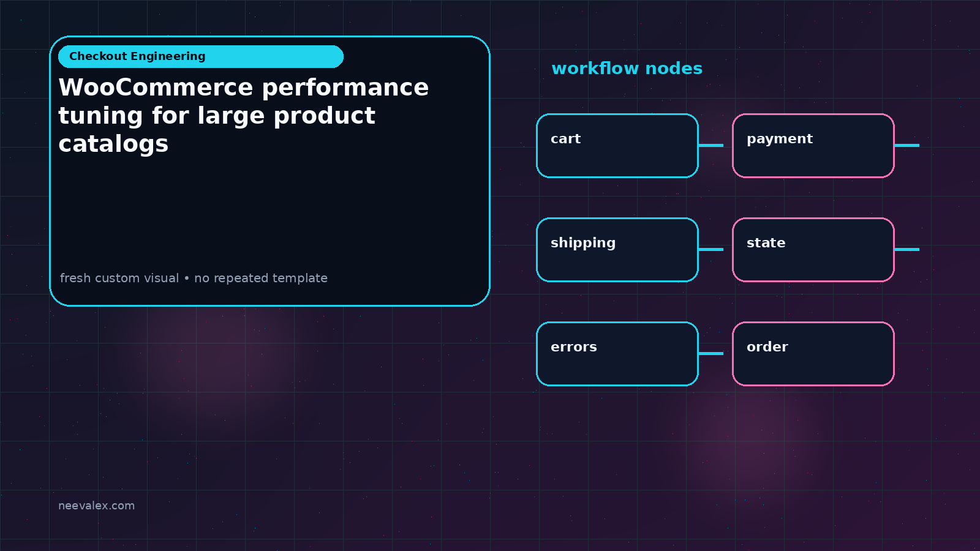Click the workflow nodes heading
Image resolution: width=980 pixels, height=551 pixels.
pyautogui.click(x=627, y=69)
